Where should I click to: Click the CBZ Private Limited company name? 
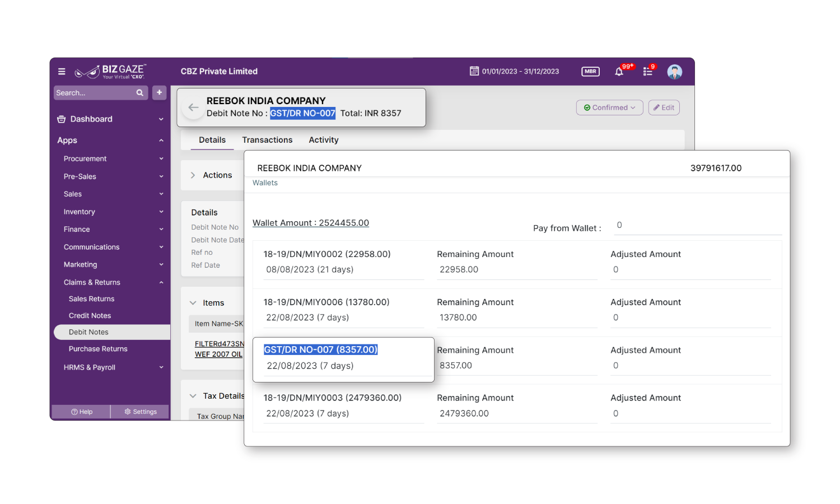pyautogui.click(x=219, y=72)
